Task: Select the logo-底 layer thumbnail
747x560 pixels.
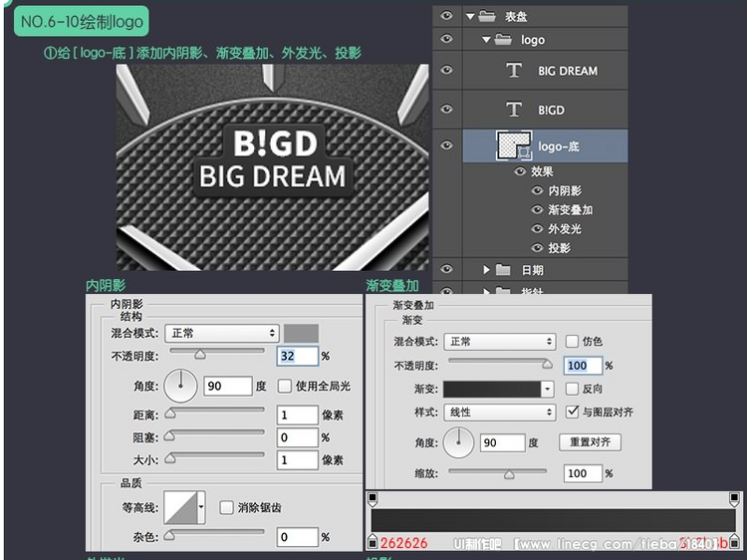Action: (x=514, y=145)
